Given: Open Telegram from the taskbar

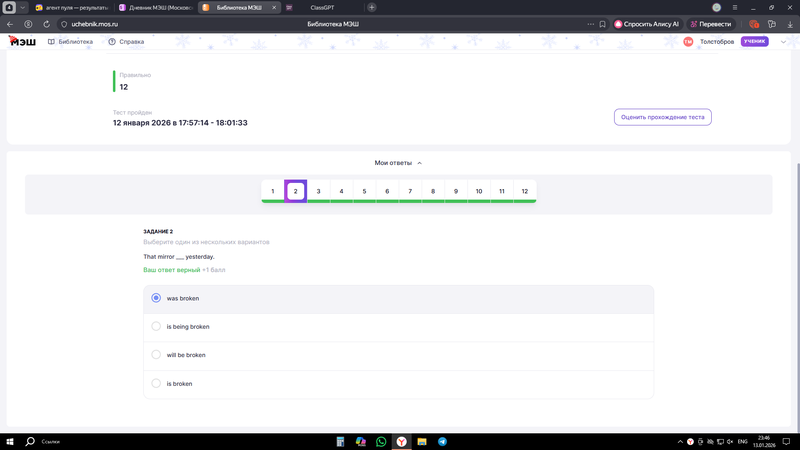Looking at the screenshot, I should (442, 441).
